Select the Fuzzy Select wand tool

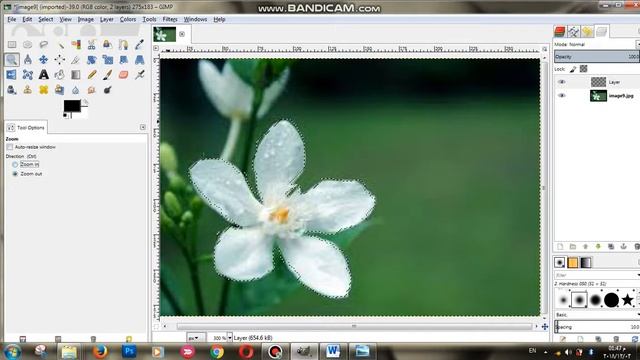click(x=60, y=44)
